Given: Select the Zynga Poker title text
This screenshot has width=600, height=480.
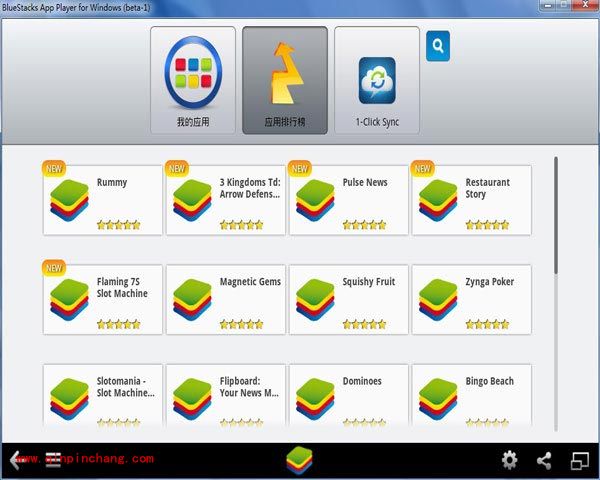Looking at the screenshot, I should (x=490, y=282).
